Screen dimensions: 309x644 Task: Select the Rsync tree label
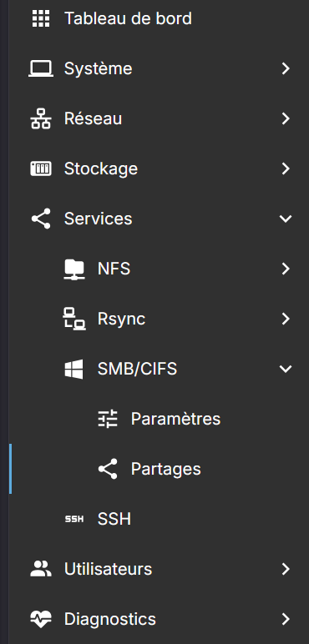click(122, 319)
